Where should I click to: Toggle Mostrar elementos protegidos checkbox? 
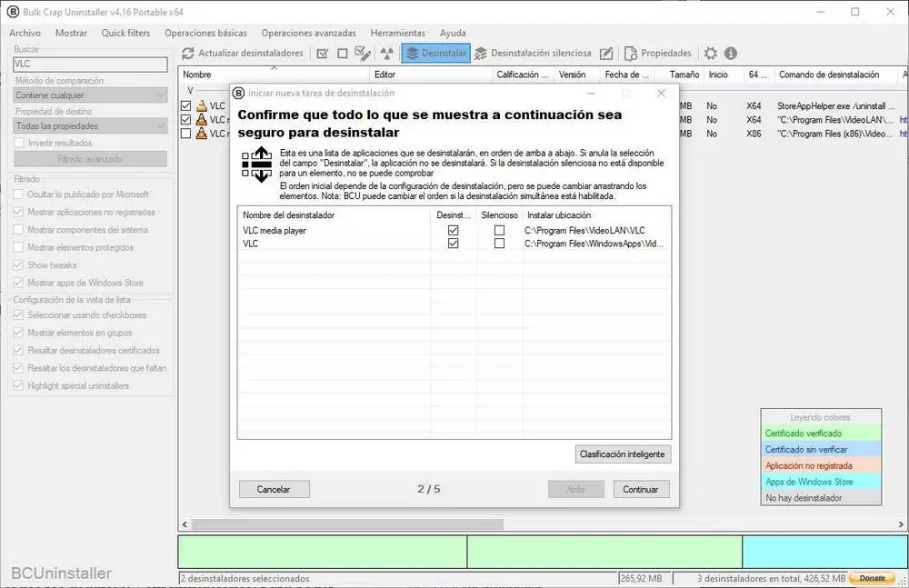coord(18,247)
